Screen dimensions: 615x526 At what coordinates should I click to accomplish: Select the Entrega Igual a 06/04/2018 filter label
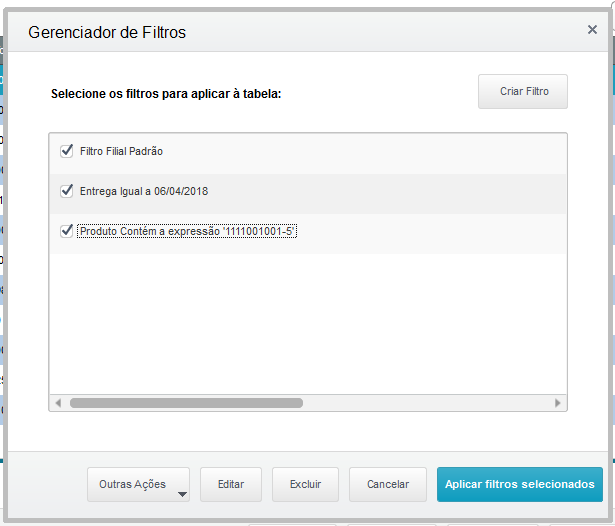click(144, 191)
